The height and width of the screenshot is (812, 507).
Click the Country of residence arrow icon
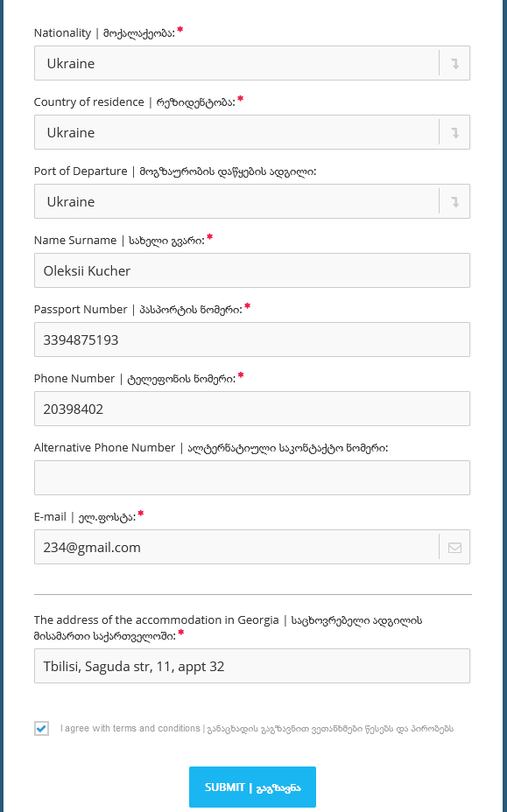[454, 133]
